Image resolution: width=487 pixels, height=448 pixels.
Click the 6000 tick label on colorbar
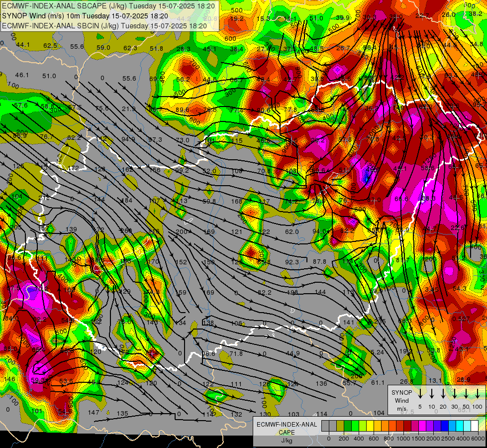478,439
